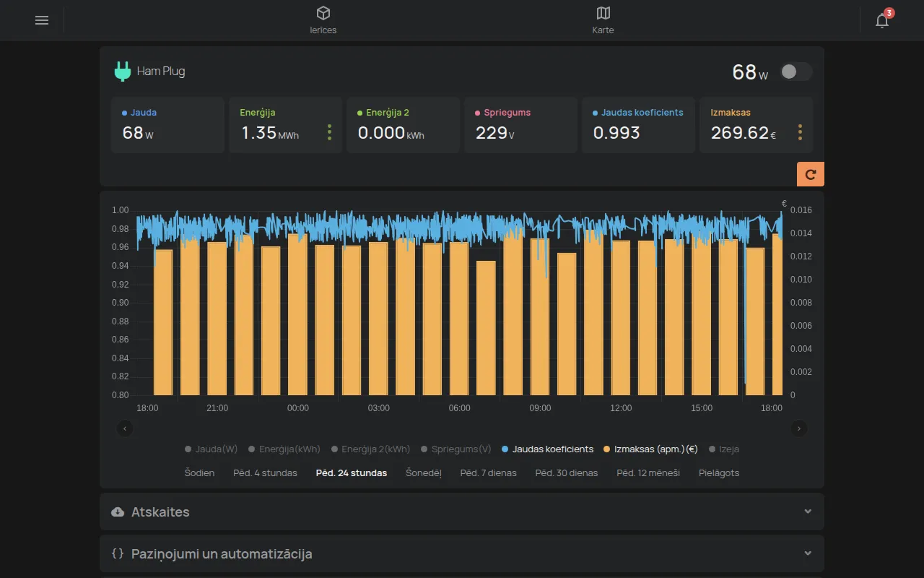Click the Ham Plug device title
This screenshot has height=578, width=924.
pos(161,72)
